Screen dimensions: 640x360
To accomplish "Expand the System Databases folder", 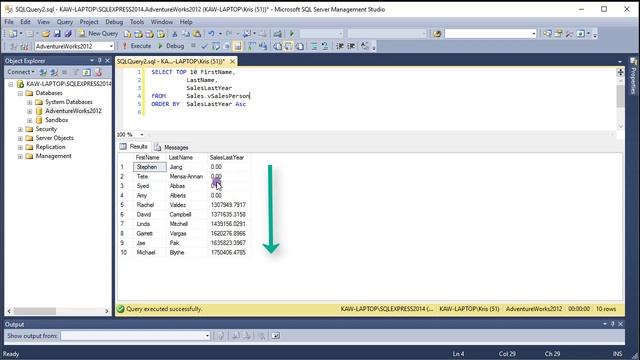I will tap(29, 102).
